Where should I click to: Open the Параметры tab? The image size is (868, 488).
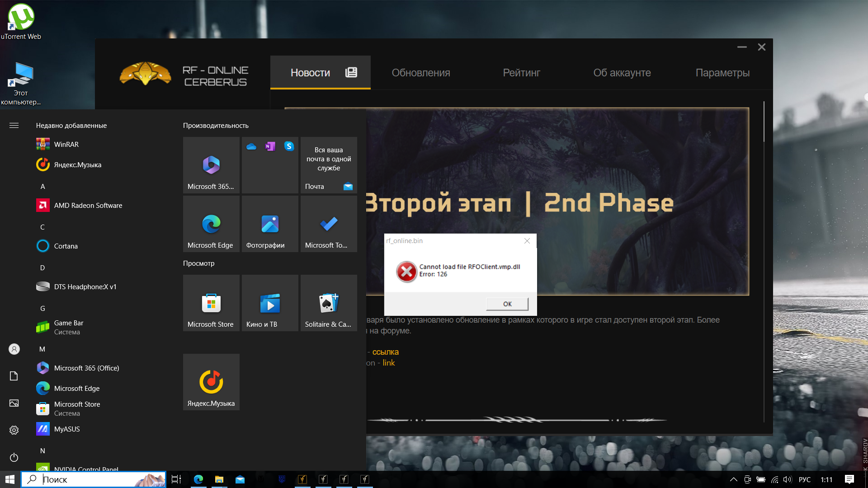click(722, 73)
